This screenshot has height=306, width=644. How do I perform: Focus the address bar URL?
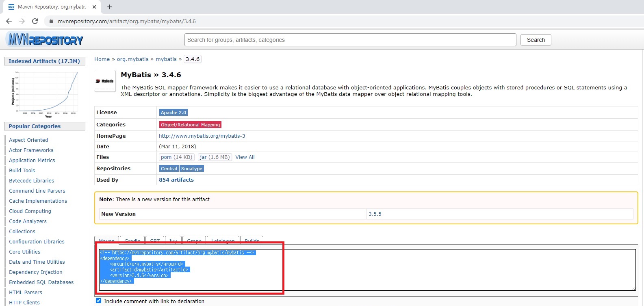(x=127, y=21)
